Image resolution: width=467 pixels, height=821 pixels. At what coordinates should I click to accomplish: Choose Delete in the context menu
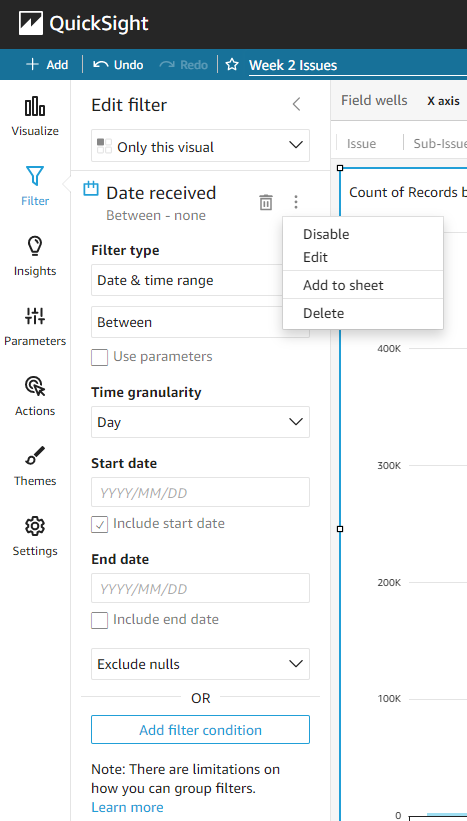pos(324,313)
